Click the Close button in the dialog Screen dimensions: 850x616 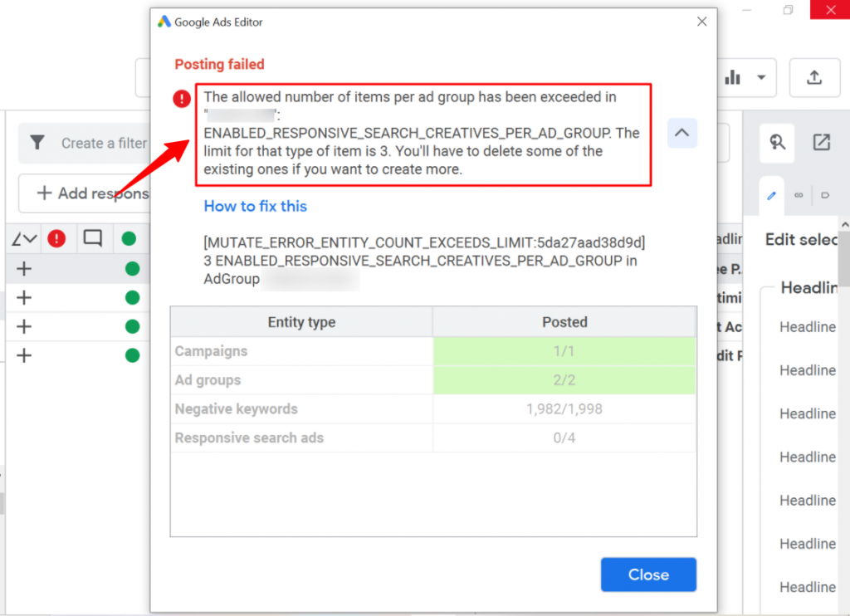point(648,574)
